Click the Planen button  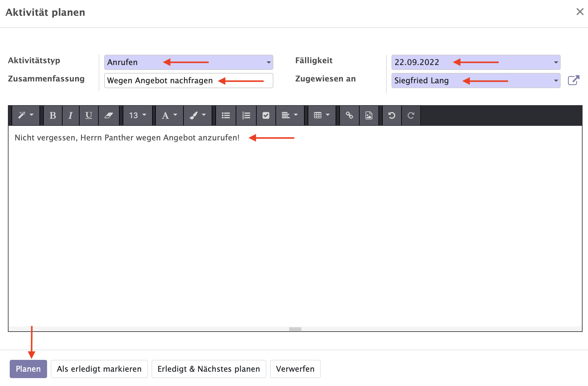(x=28, y=369)
